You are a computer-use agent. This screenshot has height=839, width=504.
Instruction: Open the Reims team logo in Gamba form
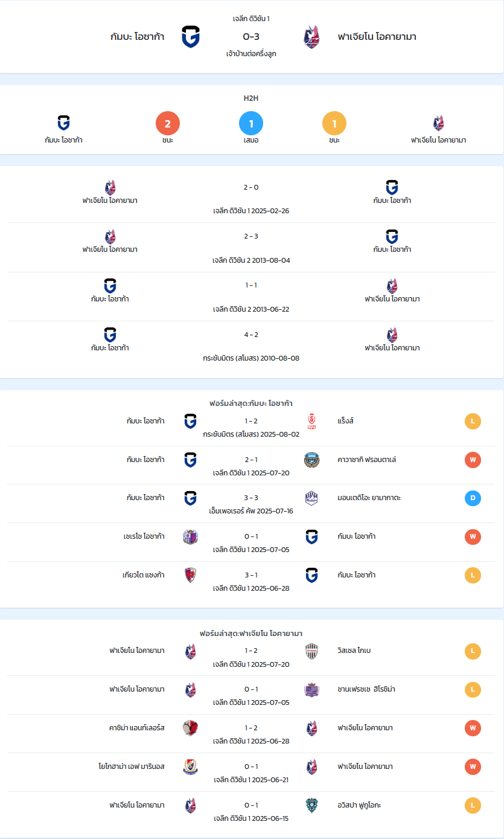(311, 421)
